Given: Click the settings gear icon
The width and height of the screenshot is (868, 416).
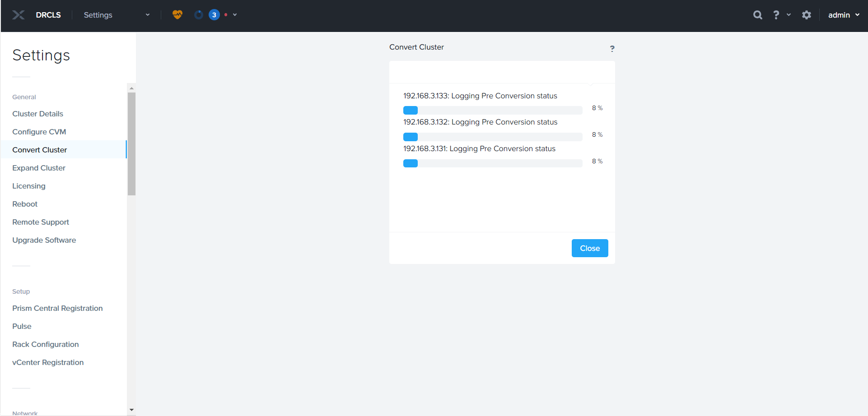Looking at the screenshot, I should [x=806, y=15].
